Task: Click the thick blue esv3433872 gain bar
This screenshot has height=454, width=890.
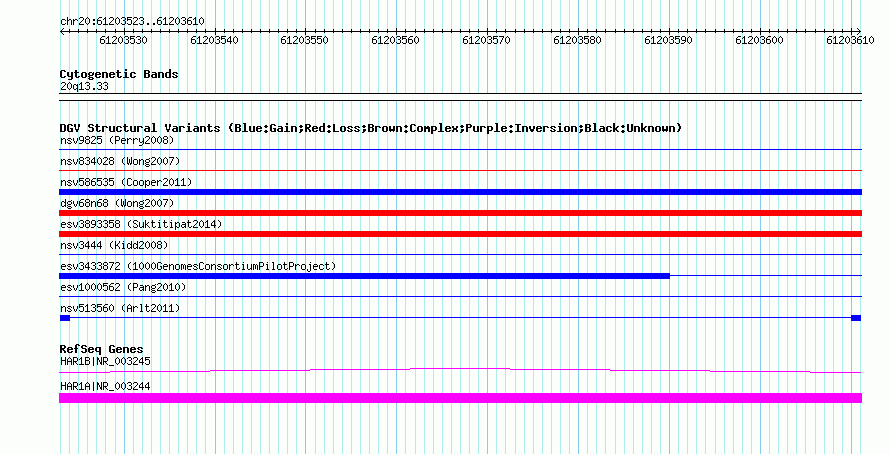Action: coord(364,276)
